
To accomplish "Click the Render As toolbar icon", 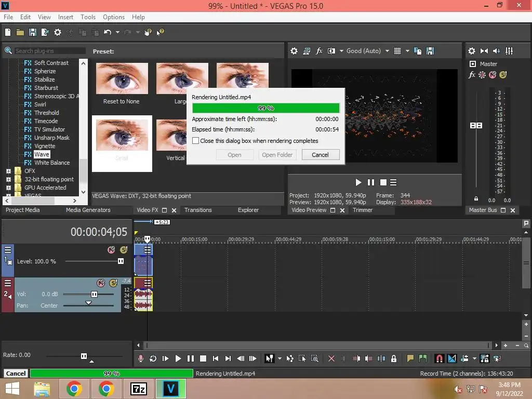I will pyautogui.click(x=45, y=32).
